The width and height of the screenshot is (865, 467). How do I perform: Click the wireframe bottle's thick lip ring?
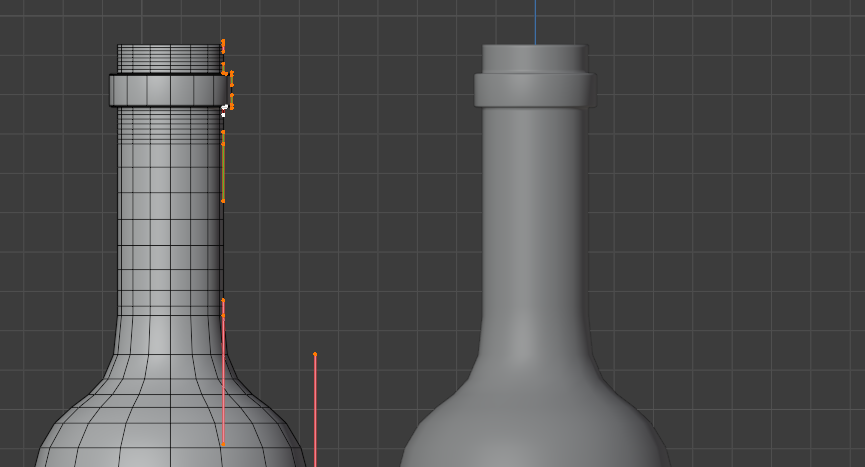pos(168,90)
